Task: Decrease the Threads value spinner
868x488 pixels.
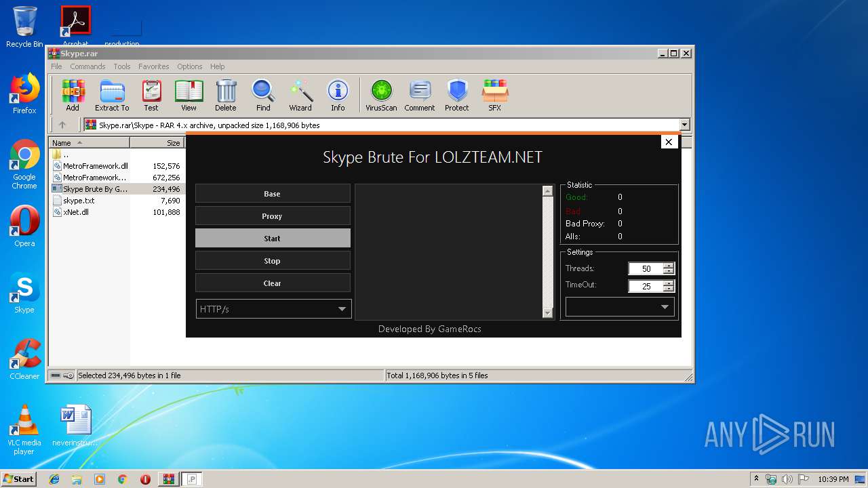Action: tap(669, 271)
